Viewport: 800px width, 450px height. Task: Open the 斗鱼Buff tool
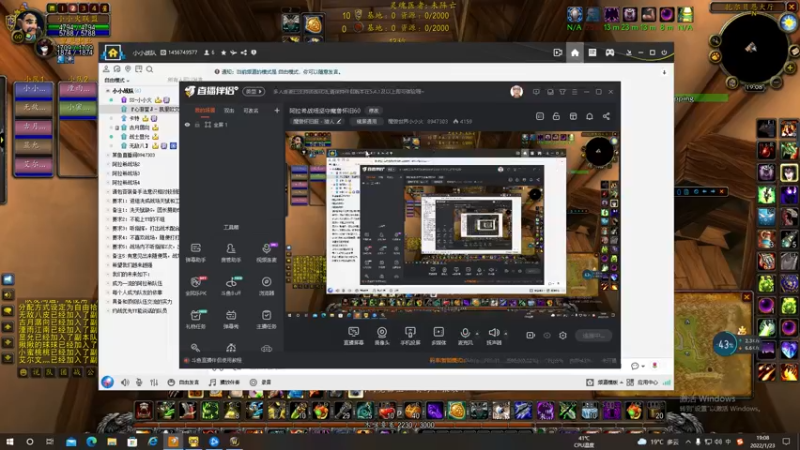[231, 286]
